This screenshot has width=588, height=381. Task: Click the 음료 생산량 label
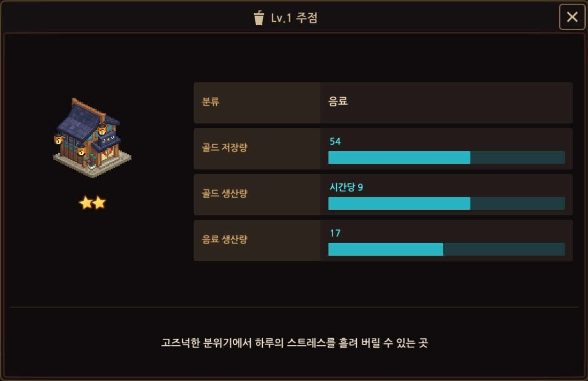[x=225, y=240]
